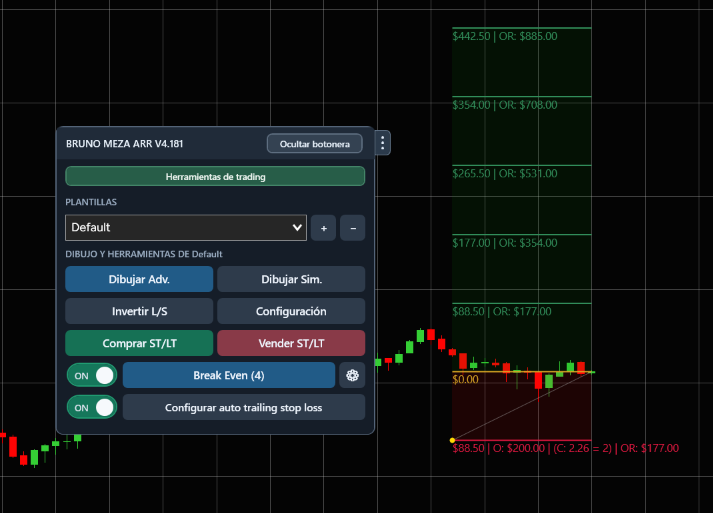
Task: Click Invertir L/S button
Action: click(x=139, y=311)
